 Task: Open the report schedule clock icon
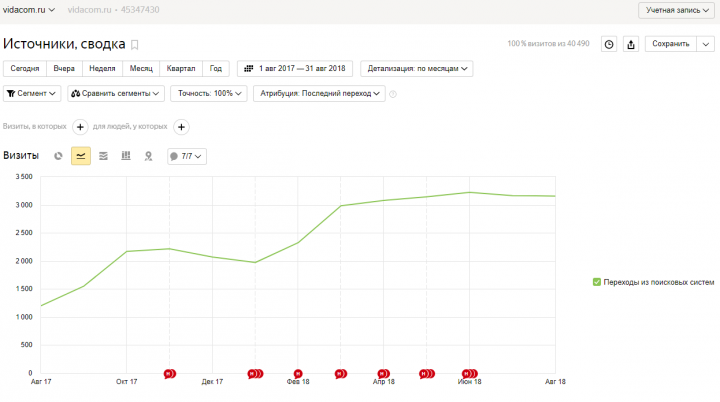[609, 44]
